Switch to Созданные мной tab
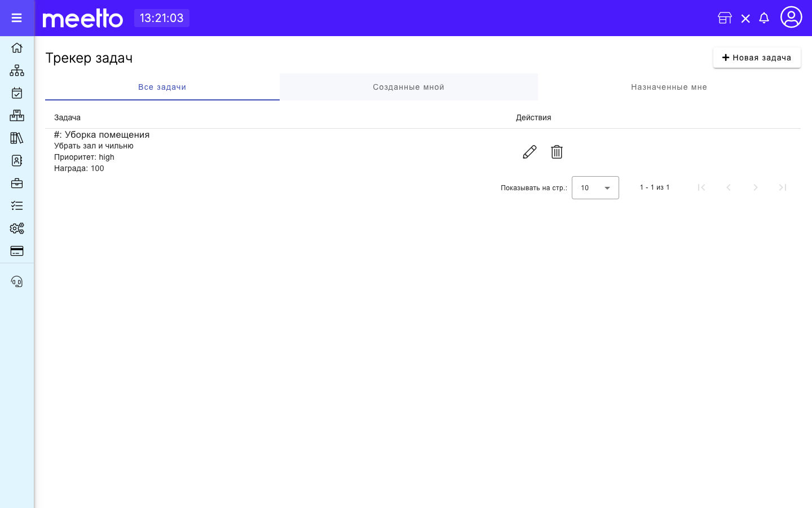The width and height of the screenshot is (812, 508). pos(409,87)
